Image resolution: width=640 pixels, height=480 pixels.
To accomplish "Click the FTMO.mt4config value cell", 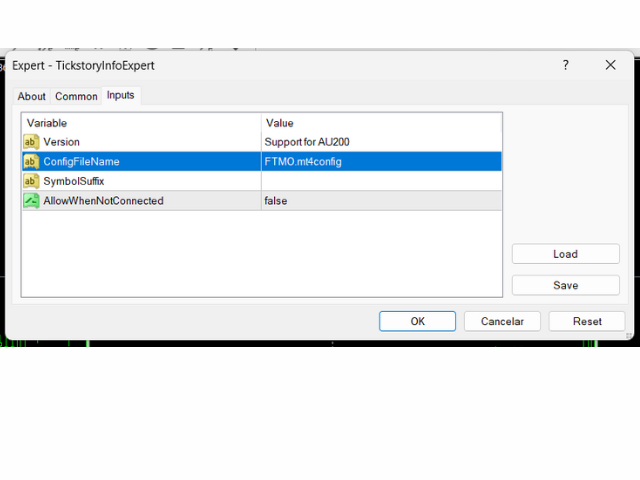I will click(381, 162).
